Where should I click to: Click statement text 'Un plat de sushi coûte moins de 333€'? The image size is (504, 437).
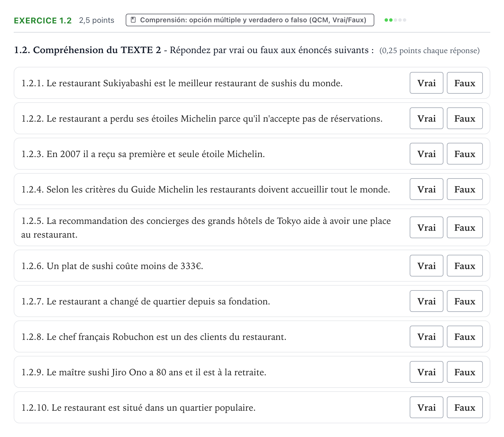tap(124, 266)
